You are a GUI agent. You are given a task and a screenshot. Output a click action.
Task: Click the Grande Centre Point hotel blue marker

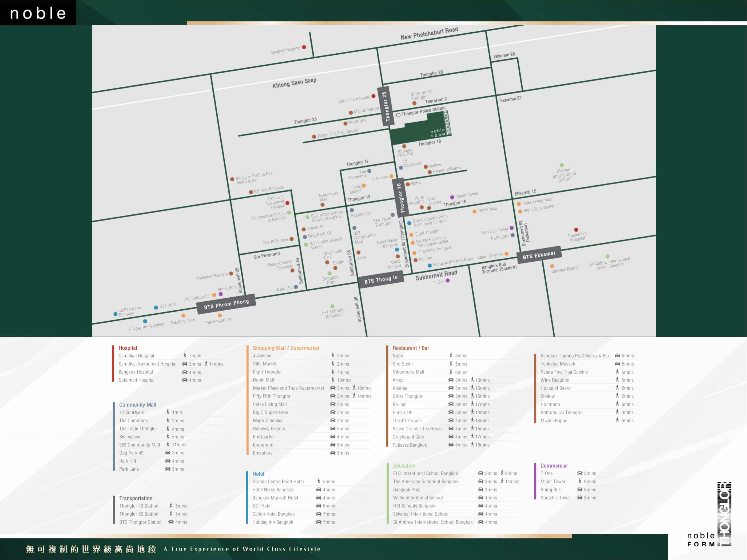[409, 223]
